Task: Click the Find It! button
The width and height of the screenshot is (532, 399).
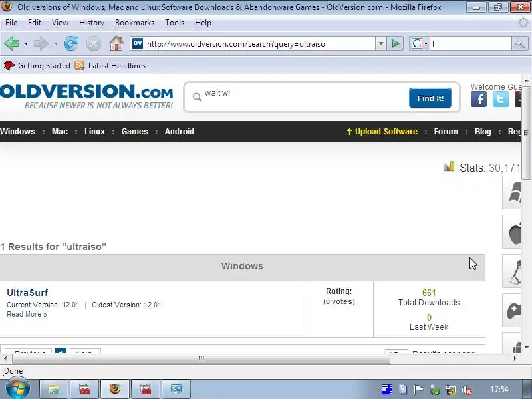Action: (430, 98)
